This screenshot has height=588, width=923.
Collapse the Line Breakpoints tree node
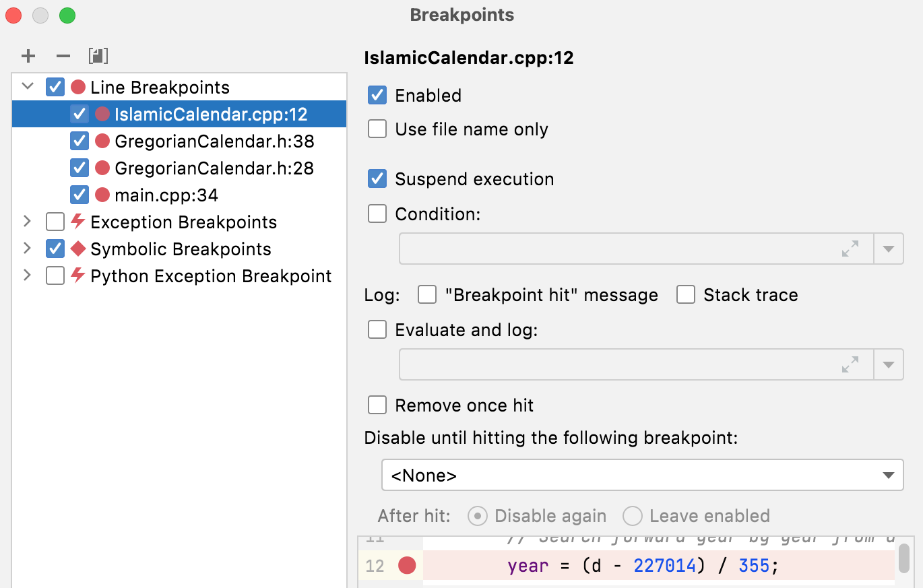pos(27,87)
